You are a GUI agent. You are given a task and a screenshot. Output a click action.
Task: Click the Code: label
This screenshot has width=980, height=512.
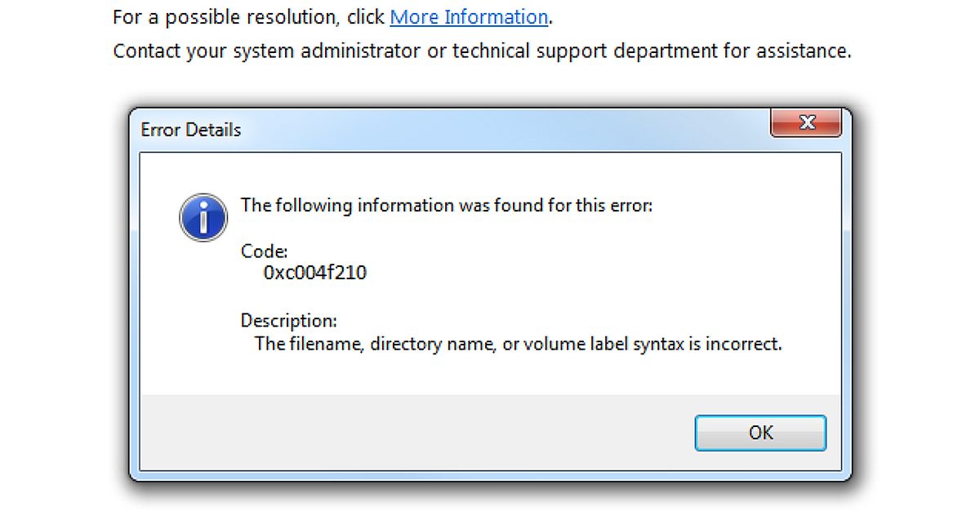263,252
